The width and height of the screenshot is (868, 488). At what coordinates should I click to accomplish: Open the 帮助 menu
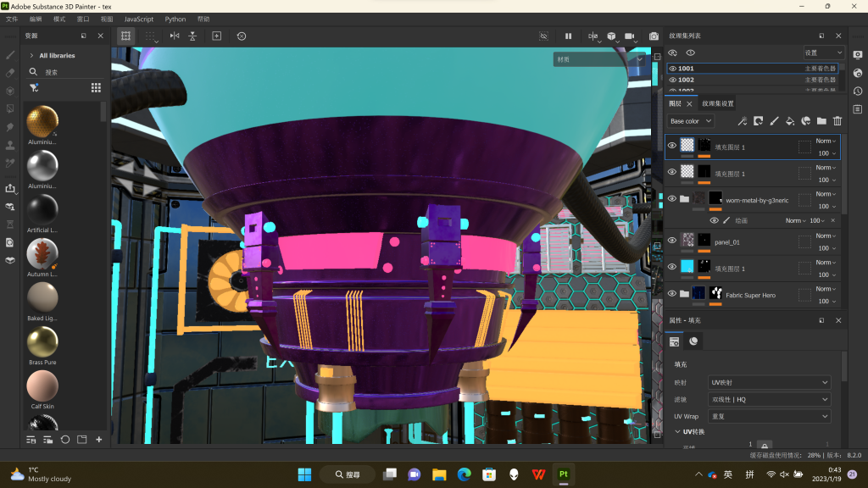tap(203, 19)
